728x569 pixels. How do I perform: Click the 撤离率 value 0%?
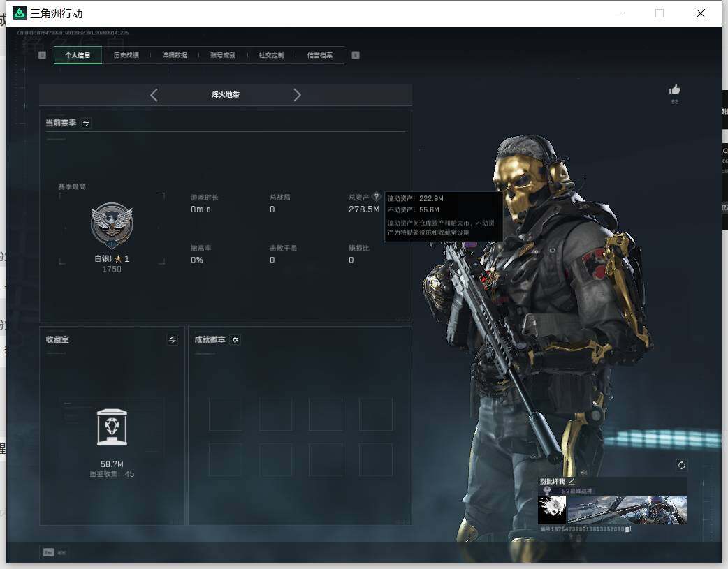(197, 260)
